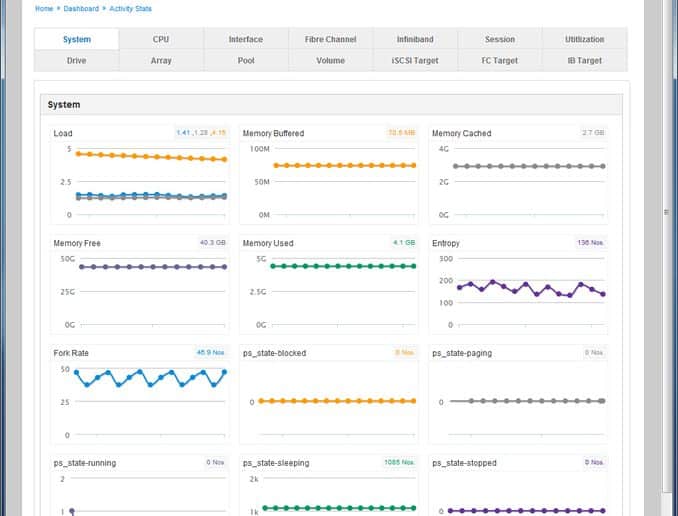678x516 pixels.
Task: Click the ps_state-stopped chart title
Action: [x=464, y=463]
